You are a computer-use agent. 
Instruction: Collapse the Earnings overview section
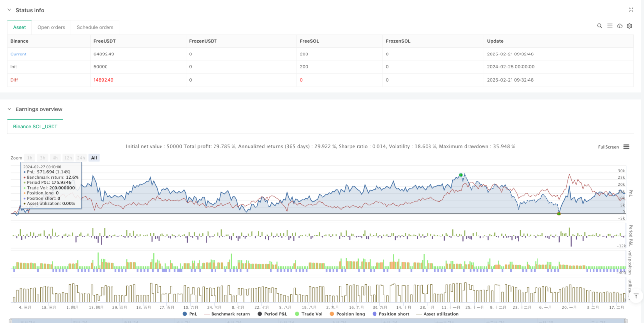(x=10, y=109)
